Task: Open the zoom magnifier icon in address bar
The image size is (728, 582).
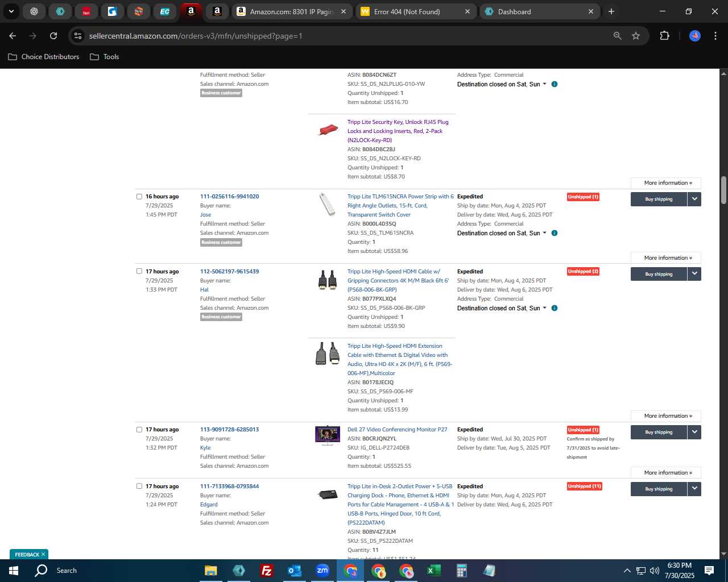Action: 618,36
